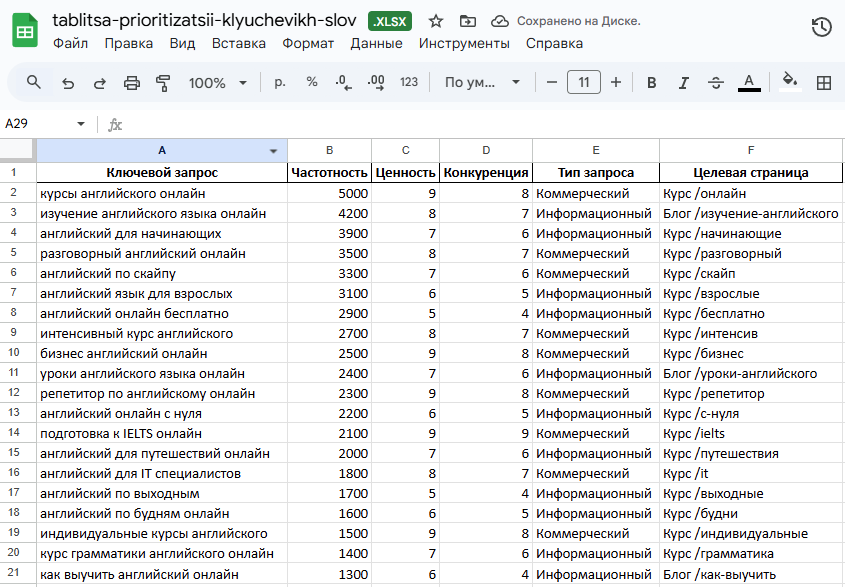Open column A header dropdown arrow
The image size is (845, 587).
(x=273, y=151)
